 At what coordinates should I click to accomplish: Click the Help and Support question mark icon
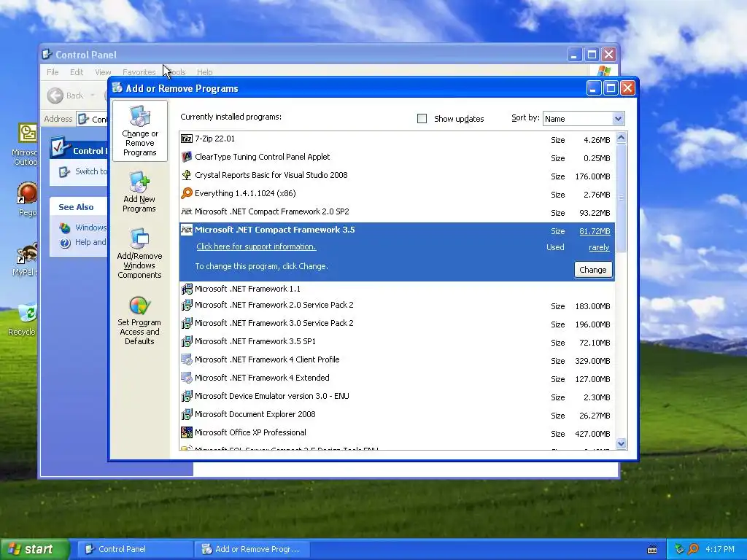[x=65, y=243]
